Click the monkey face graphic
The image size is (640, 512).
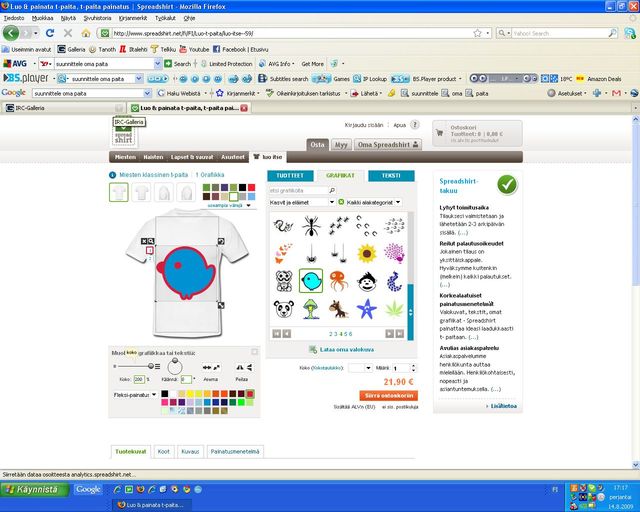point(366,280)
